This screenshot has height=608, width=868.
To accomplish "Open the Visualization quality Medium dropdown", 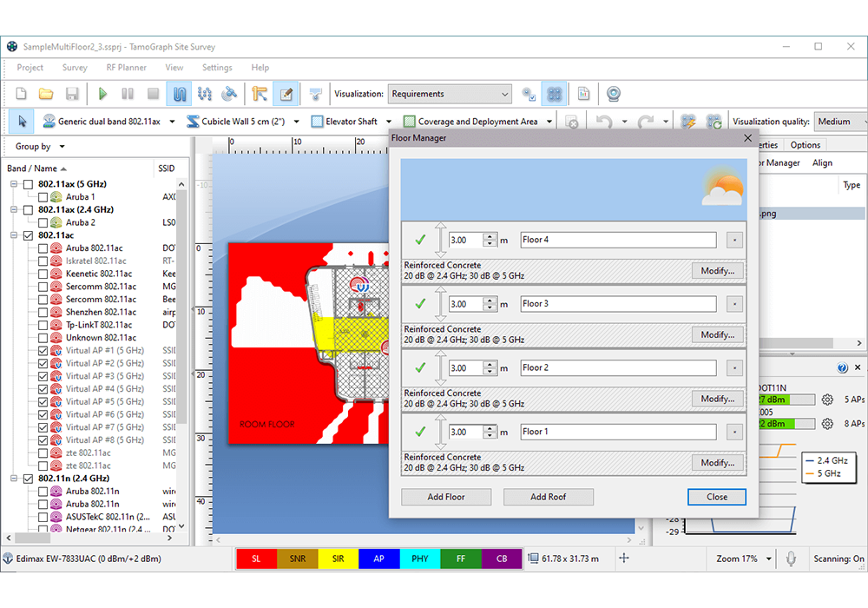I will 841,122.
